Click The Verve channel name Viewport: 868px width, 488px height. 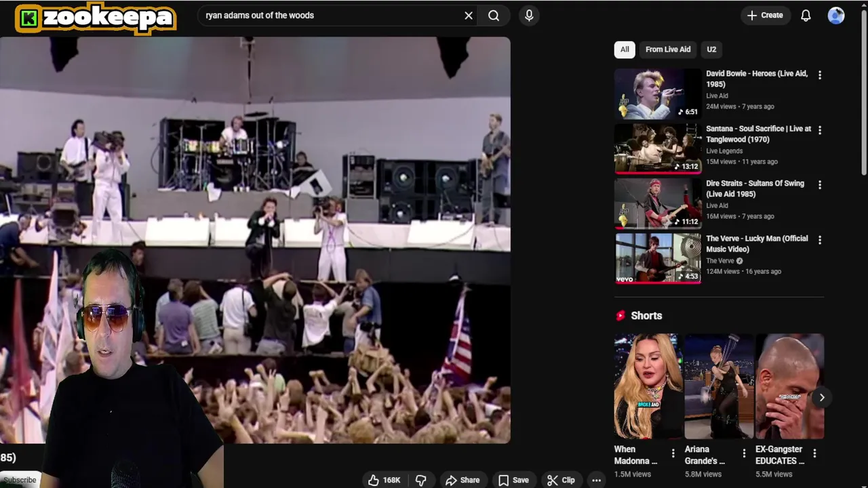(720, 261)
